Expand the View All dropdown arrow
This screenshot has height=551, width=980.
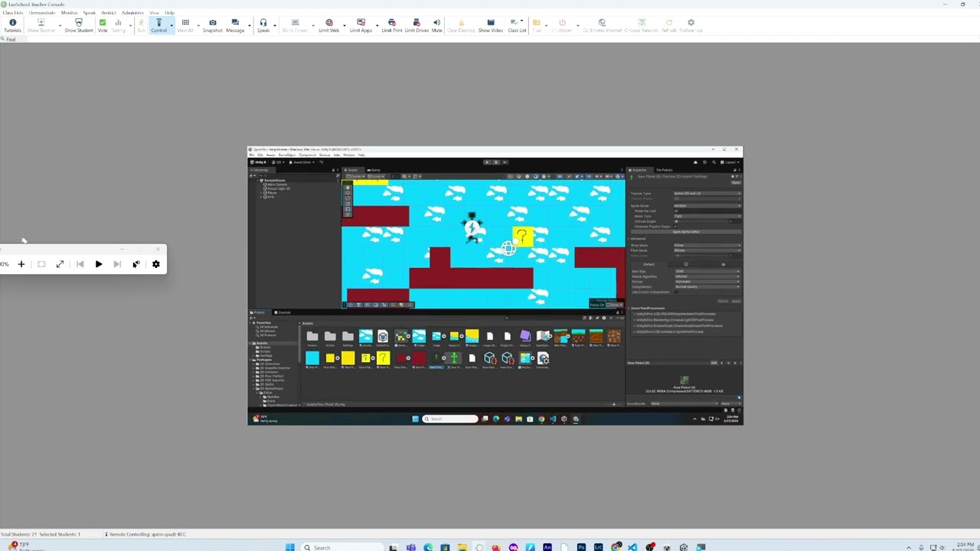pos(198,25)
